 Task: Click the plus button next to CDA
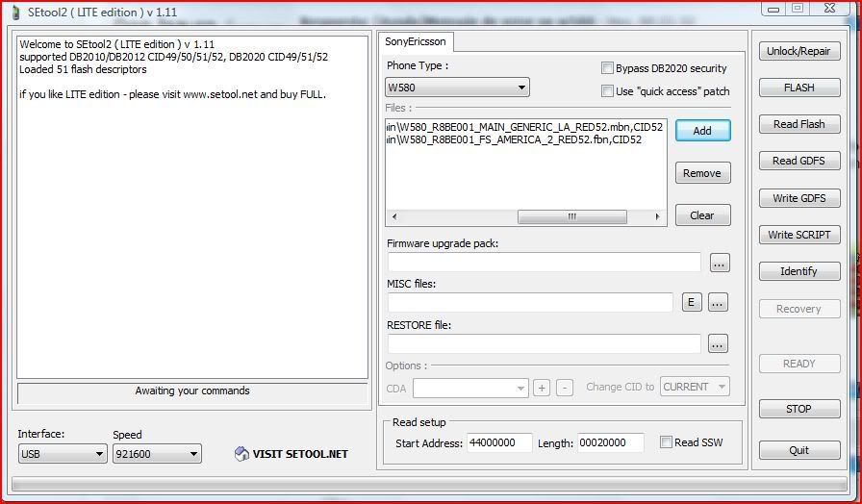[542, 388]
